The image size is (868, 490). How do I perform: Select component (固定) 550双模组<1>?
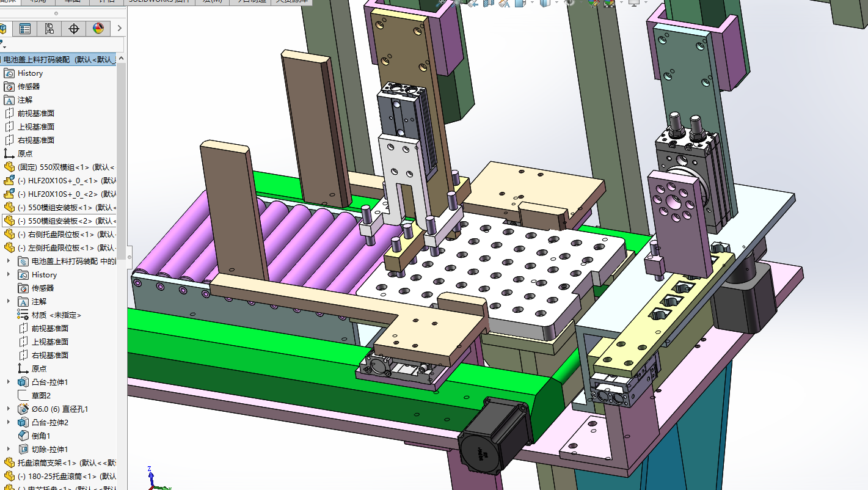[59, 167]
